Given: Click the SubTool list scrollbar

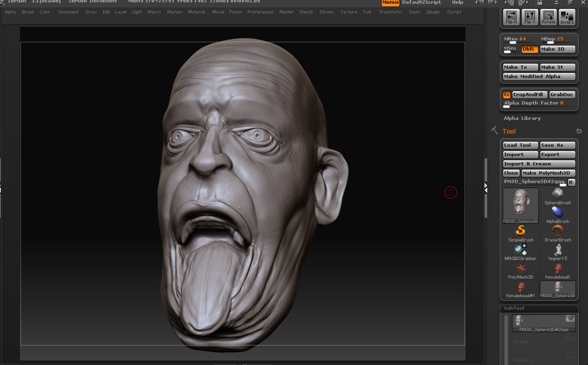Looking at the screenshot, I should point(506,339).
